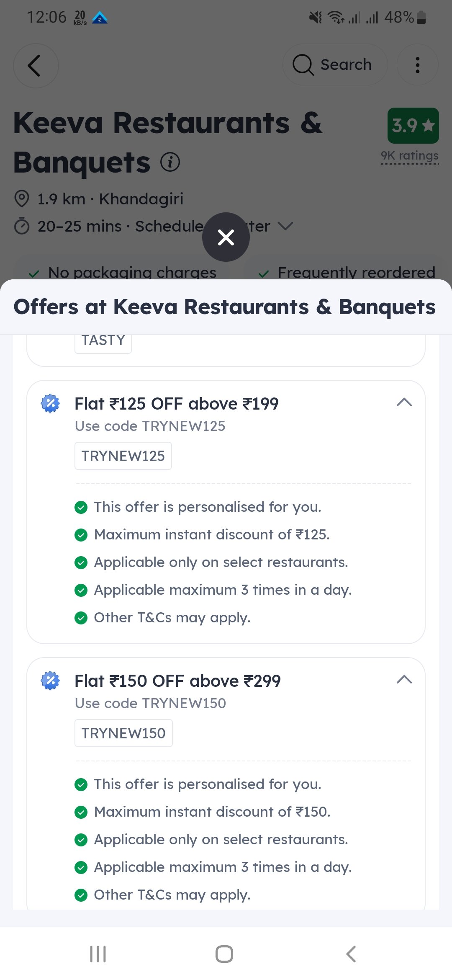Copy the TRYNEW125 coupon code
The width and height of the screenshot is (452, 980).
click(123, 456)
